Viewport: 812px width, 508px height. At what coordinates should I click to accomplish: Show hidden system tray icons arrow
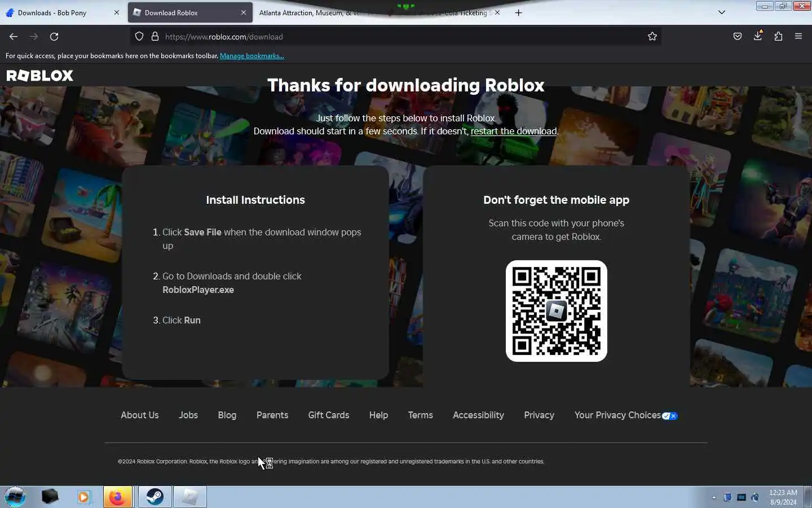pos(714,497)
